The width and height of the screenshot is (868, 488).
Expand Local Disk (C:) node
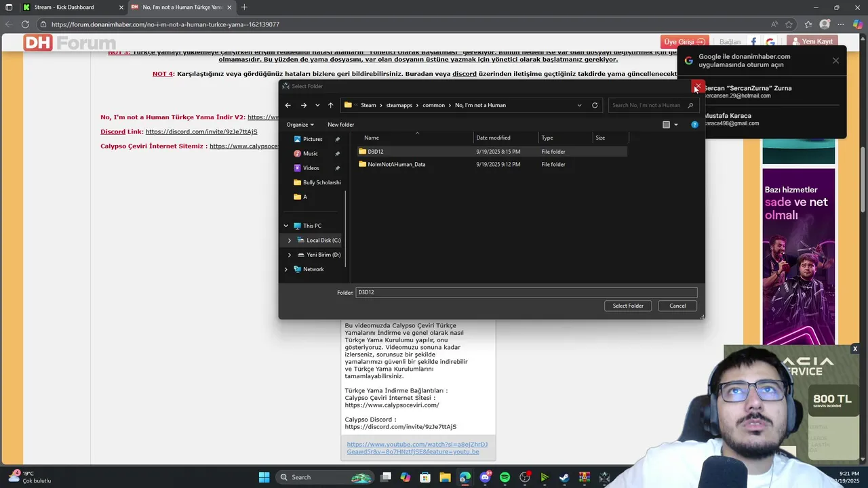click(290, 241)
